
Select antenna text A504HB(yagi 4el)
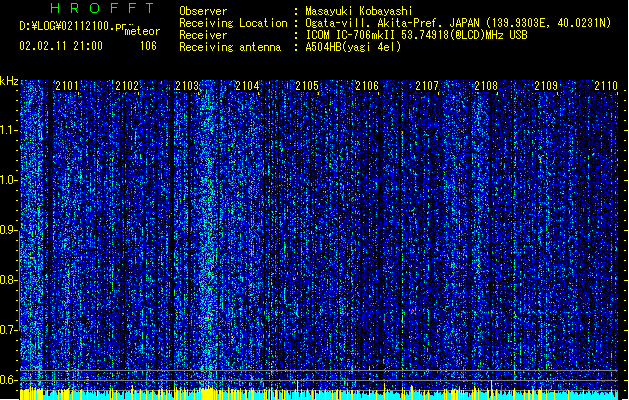click(353, 47)
